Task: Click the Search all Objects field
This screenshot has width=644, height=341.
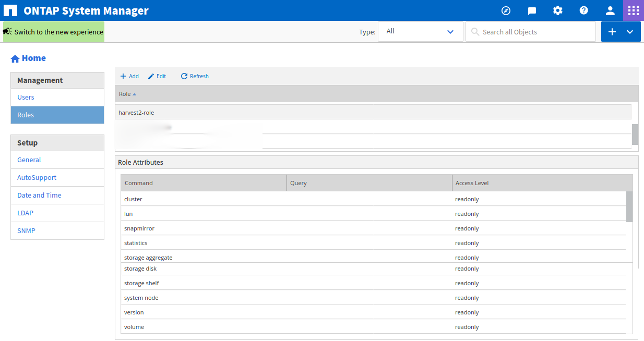Action: coord(530,31)
